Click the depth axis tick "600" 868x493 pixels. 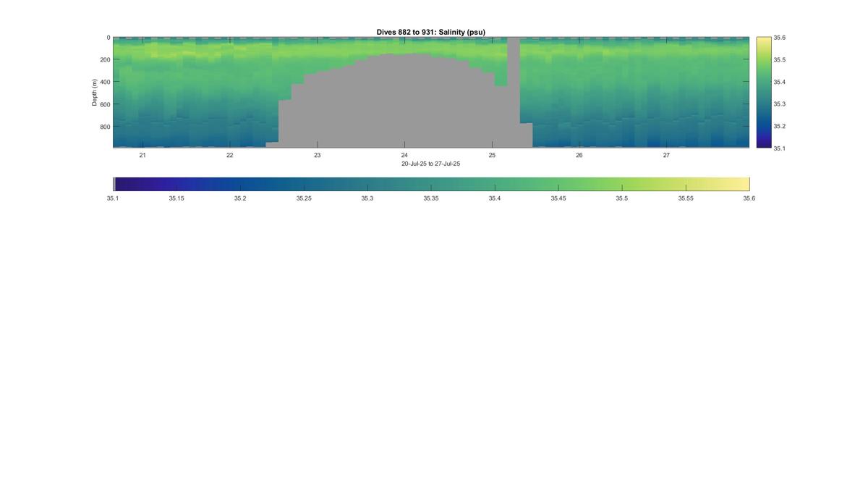(x=106, y=104)
